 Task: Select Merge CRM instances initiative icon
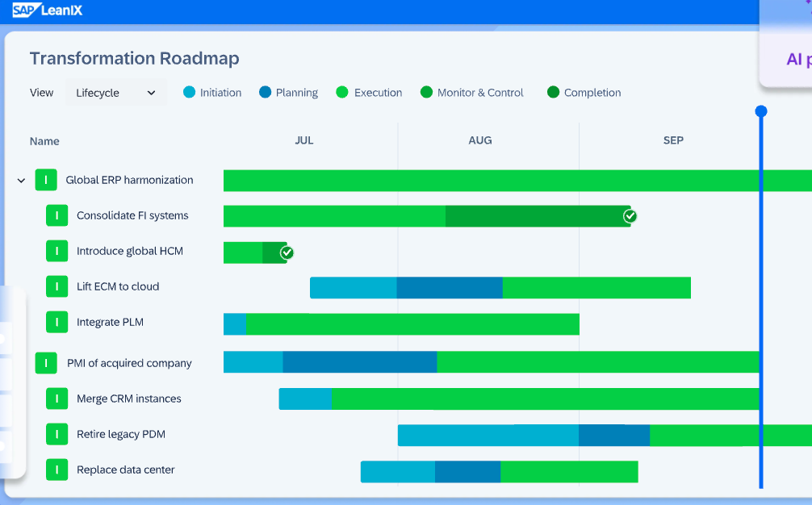[x=57, y=399]
